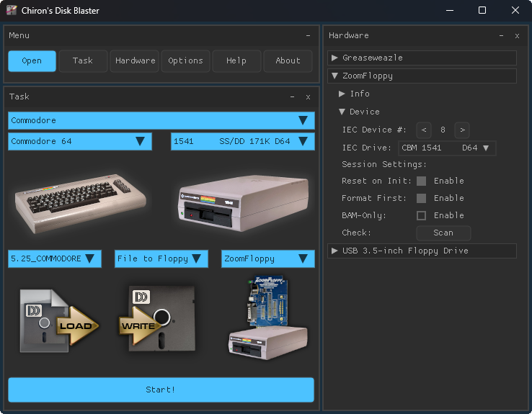Open the 1541 SS/DD 171K D64 dropdown
The height and width of the screenshot is (414, 532).
(x=243, y=141)
